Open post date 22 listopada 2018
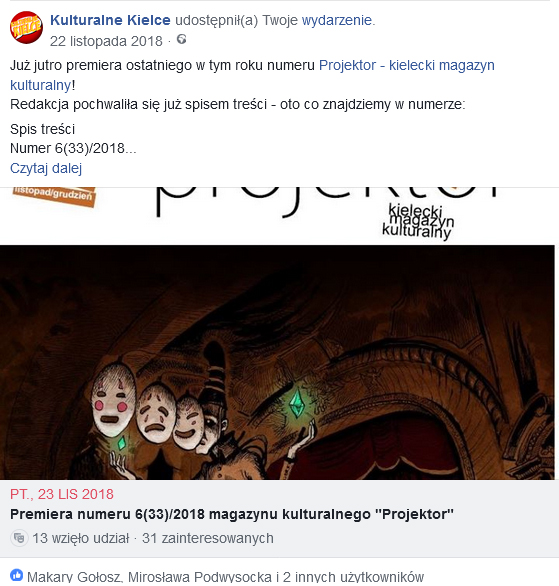559x586 pixels. point(106,41)
